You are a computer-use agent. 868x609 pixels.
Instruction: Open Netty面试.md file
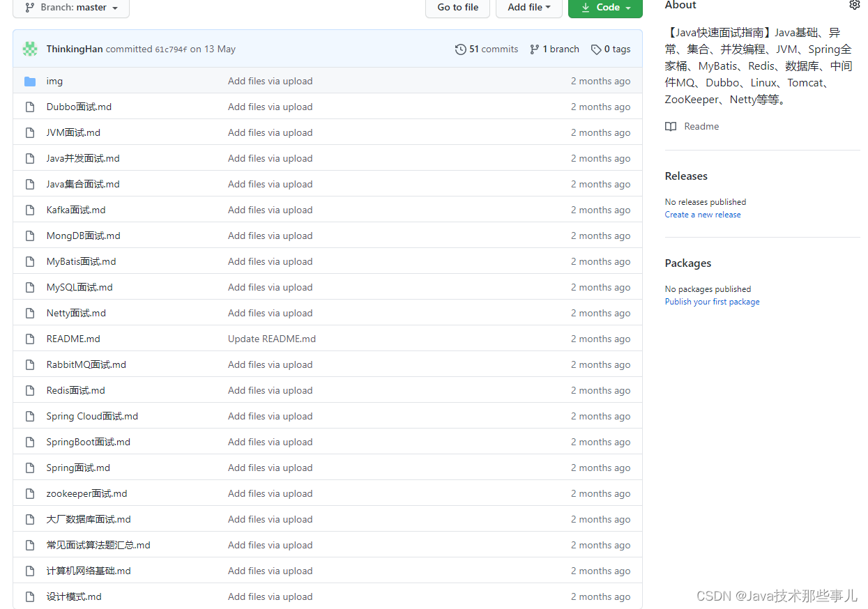(76, 313)
